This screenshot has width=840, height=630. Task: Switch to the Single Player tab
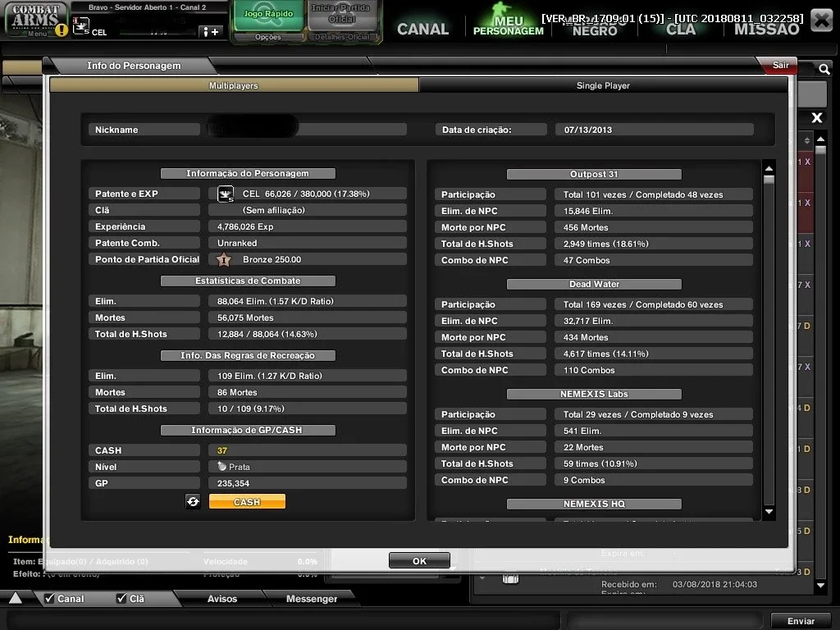coord(603,85)
